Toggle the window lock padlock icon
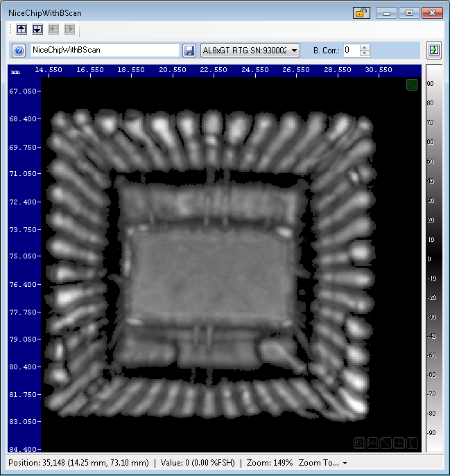450x476 pixels. [361, 12]
